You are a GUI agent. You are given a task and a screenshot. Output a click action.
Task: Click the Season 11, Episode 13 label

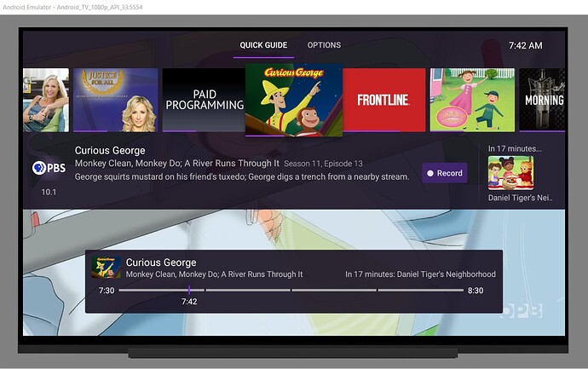pyautogui.click(x=323, y=164)
